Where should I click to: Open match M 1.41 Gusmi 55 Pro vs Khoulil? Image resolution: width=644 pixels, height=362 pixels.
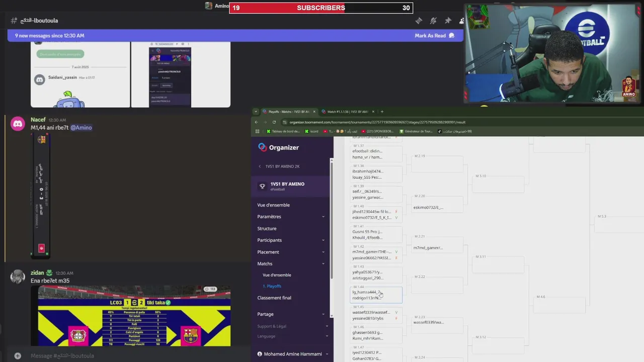pyautogui.click(x=376, y=234)
